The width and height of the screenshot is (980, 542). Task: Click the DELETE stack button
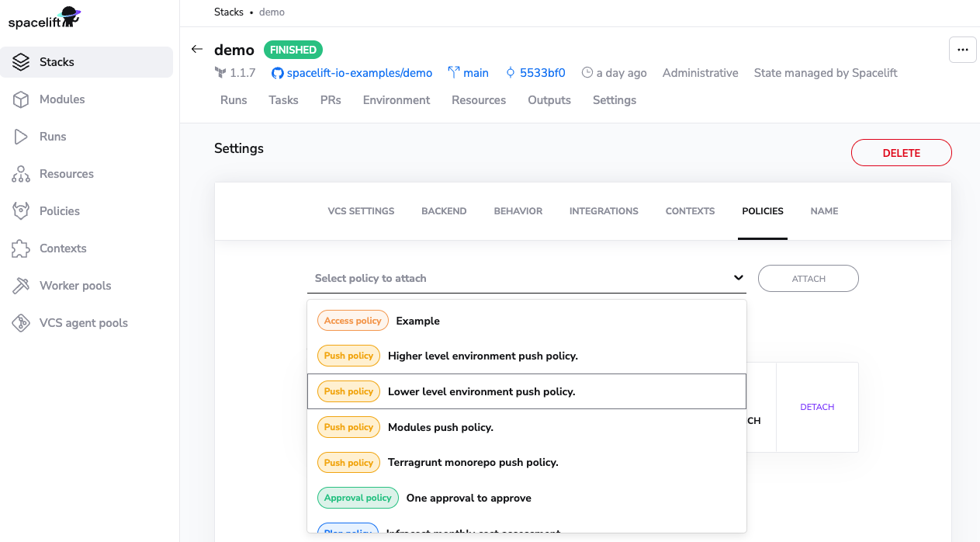pos(901,152)
